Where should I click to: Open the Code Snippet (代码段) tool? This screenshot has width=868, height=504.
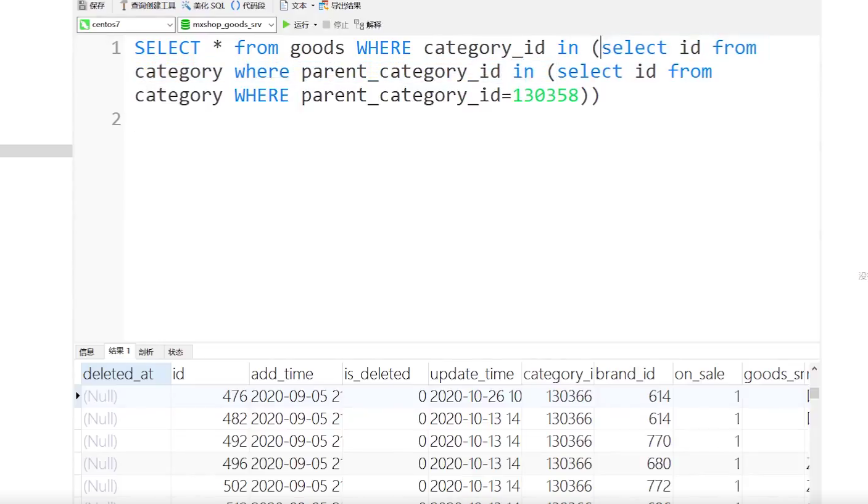tap(236, 6)
